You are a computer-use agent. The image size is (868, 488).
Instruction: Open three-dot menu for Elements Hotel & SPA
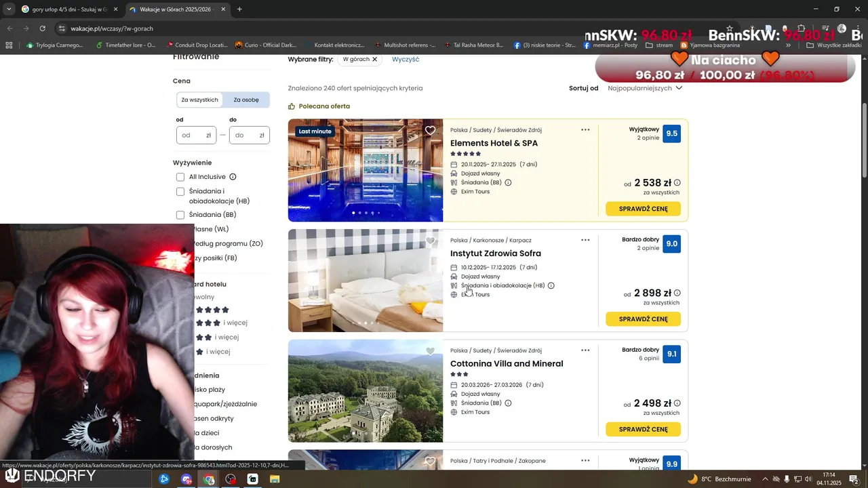coord(585,129)
